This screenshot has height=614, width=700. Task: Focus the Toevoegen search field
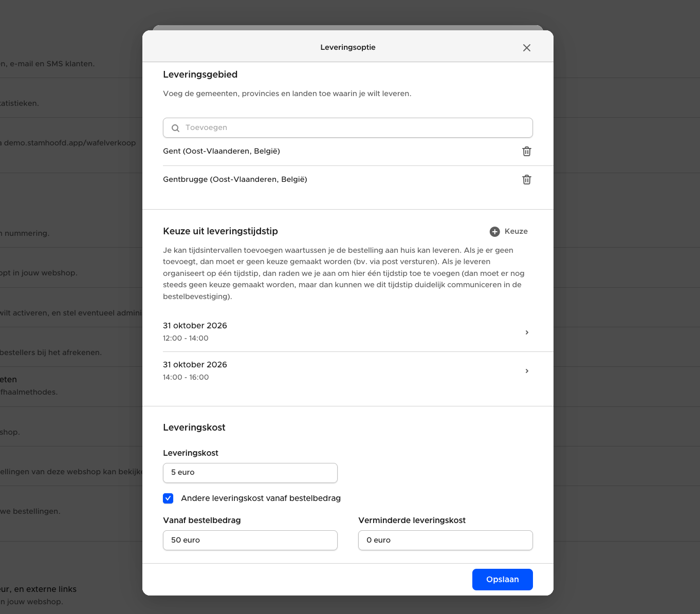tap(355, 128)
